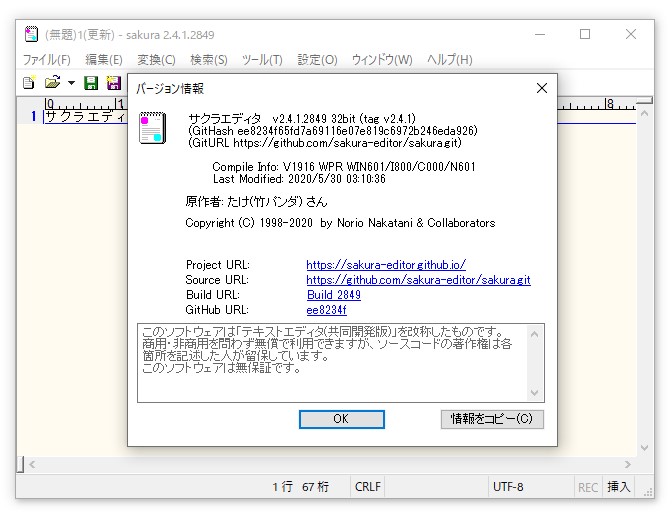Image resolution: width=672 pixels, height=519 pixels.
Task: Open the Build 2849 link
Action: pos(334,295)
